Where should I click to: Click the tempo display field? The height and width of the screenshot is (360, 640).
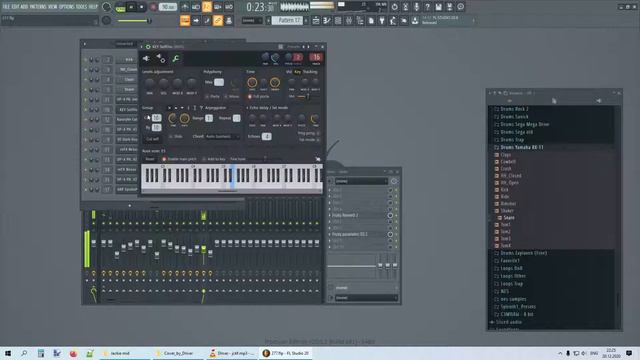[x=168, y=7]
